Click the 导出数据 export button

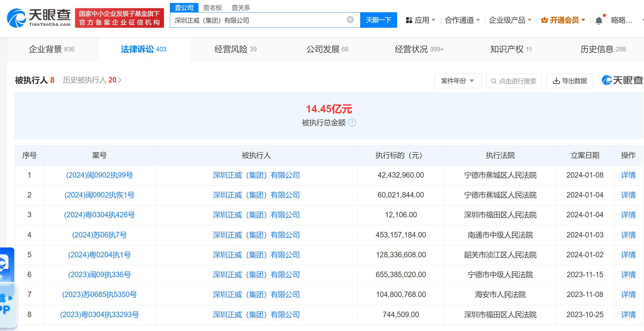(570, 81)
